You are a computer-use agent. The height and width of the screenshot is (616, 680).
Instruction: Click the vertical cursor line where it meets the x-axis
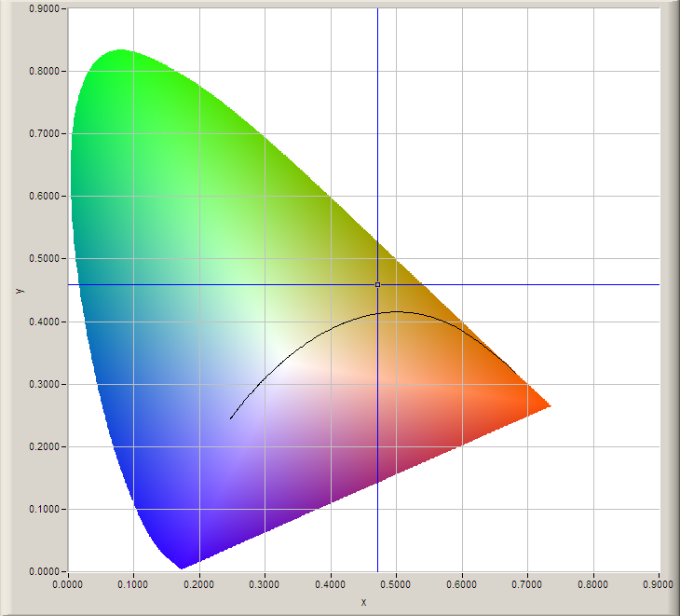click(377, 570)
